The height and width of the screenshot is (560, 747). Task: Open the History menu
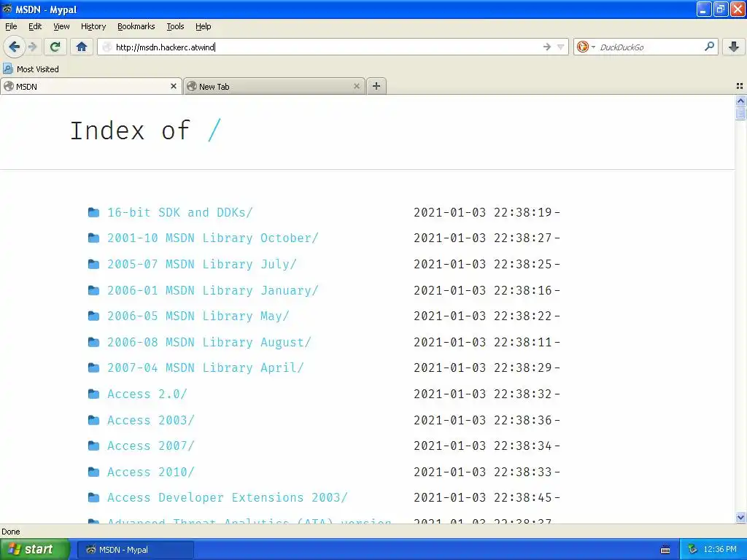tap(93, 26)
